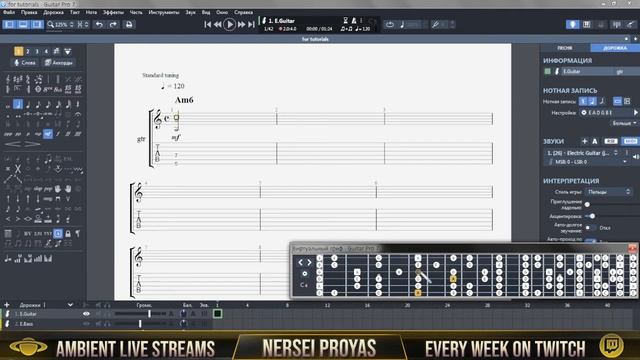
Task: Toggle slash notation display button
Action: click(602, 101)
